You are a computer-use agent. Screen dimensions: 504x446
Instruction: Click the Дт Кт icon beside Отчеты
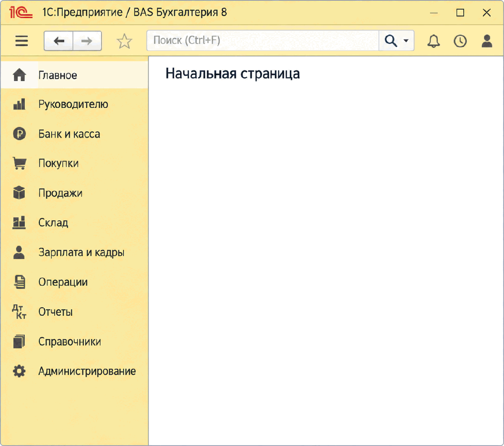click(19, 312)
